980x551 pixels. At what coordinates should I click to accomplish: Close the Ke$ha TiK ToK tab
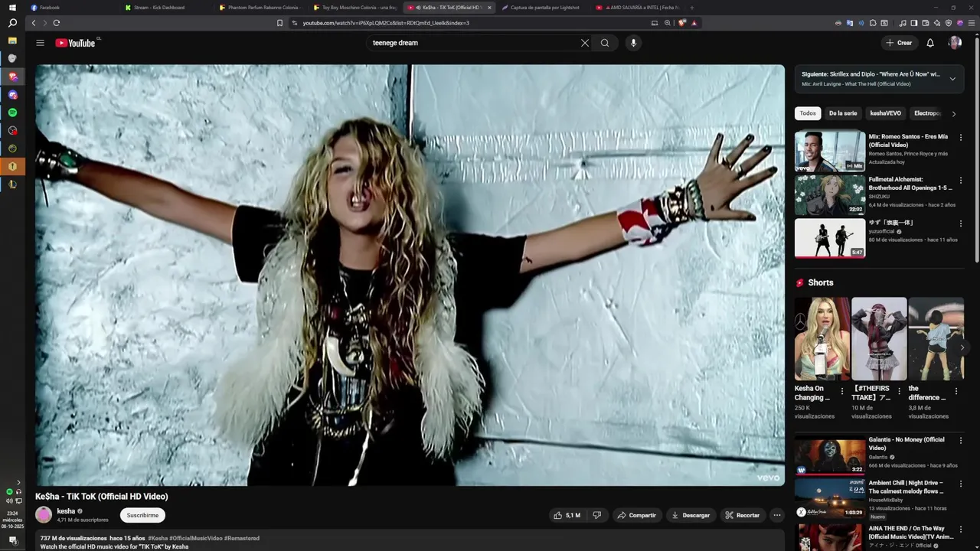(489, 8)
